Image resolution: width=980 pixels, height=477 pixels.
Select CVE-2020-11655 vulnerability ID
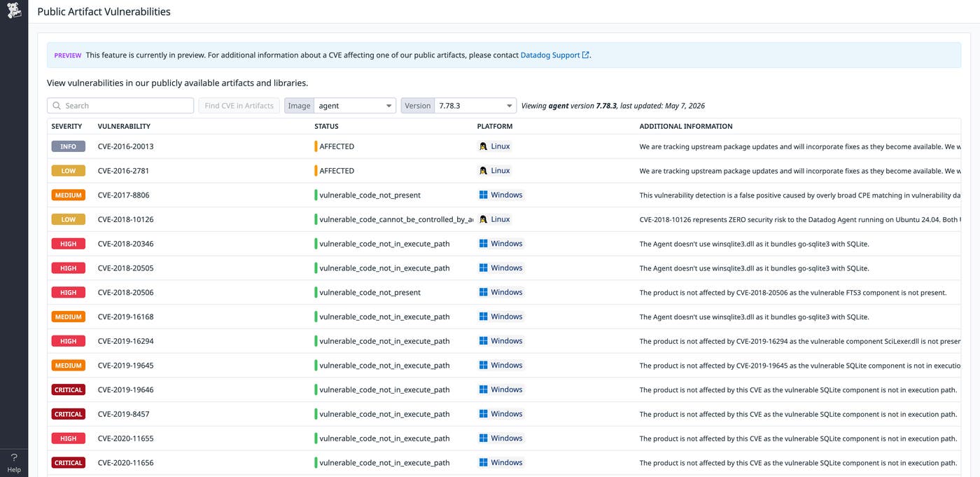[x=126, y=438]
